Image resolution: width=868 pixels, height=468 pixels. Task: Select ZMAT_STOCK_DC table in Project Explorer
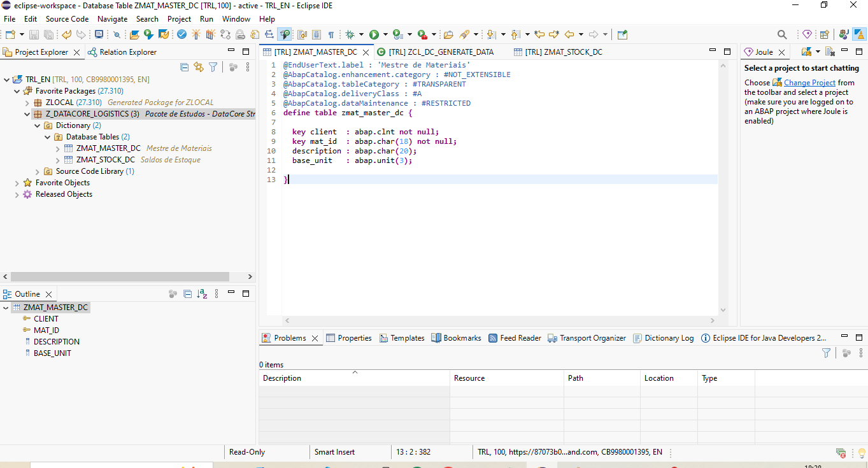pos(105,160)
